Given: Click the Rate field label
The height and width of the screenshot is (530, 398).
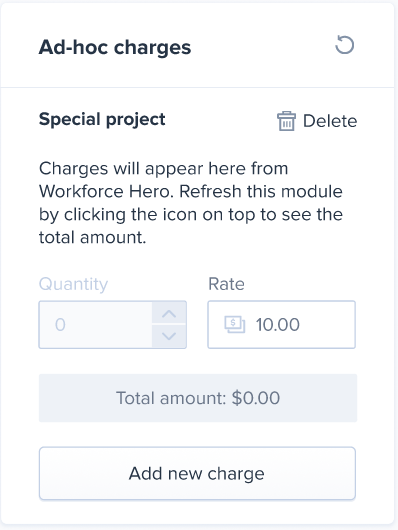Looking at the screenshot, I should [226, 284].
